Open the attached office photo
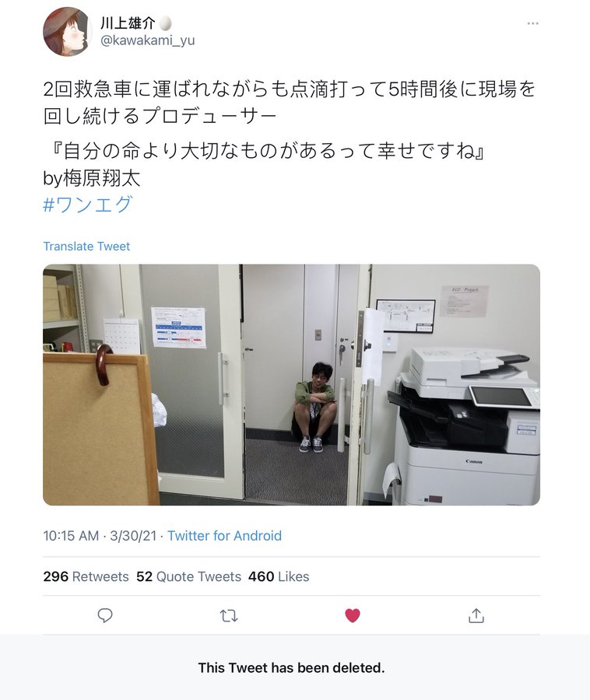This screenshot has height=700, width=590. (x=291, y=384)
